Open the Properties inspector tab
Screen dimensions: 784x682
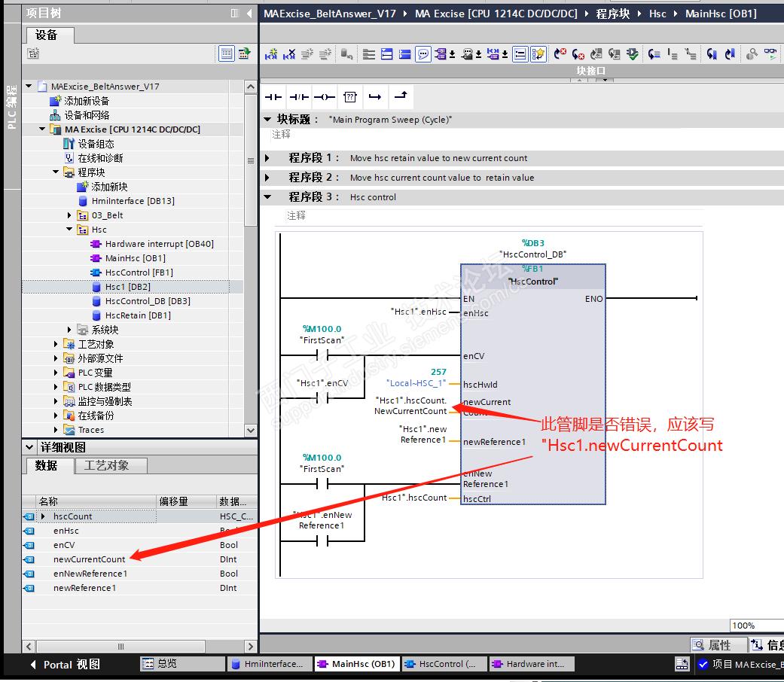pos(718,645)
